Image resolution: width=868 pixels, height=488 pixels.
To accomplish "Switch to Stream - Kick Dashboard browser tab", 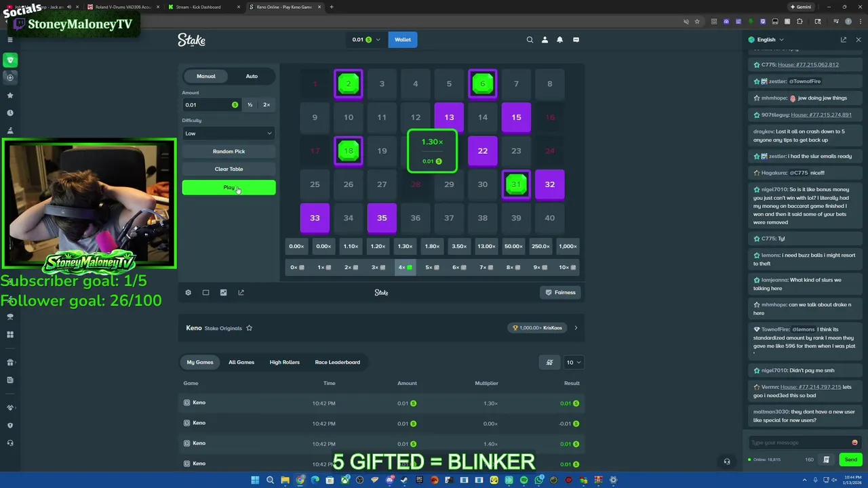I will [x=202, y=7].
